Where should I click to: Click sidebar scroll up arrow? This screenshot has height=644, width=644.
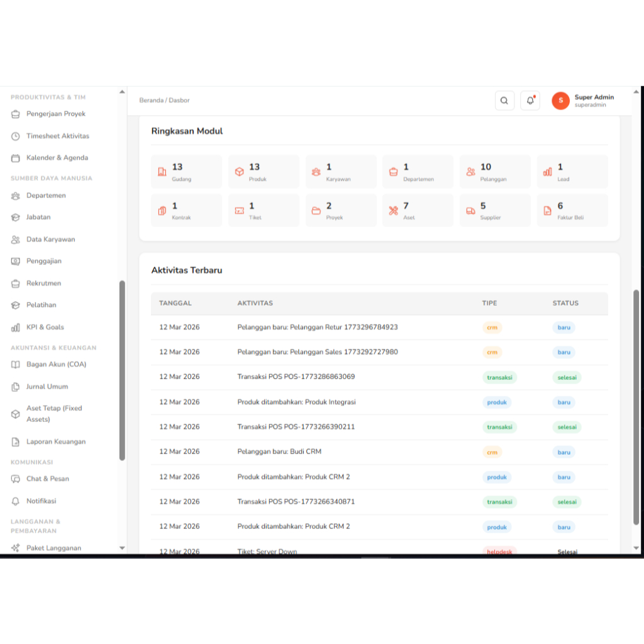click(x=122, y=92)
